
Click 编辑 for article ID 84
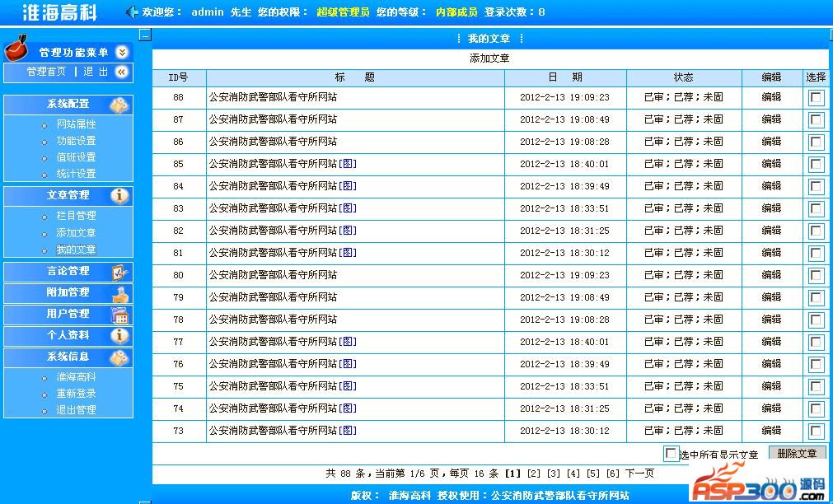click(771, 186)
